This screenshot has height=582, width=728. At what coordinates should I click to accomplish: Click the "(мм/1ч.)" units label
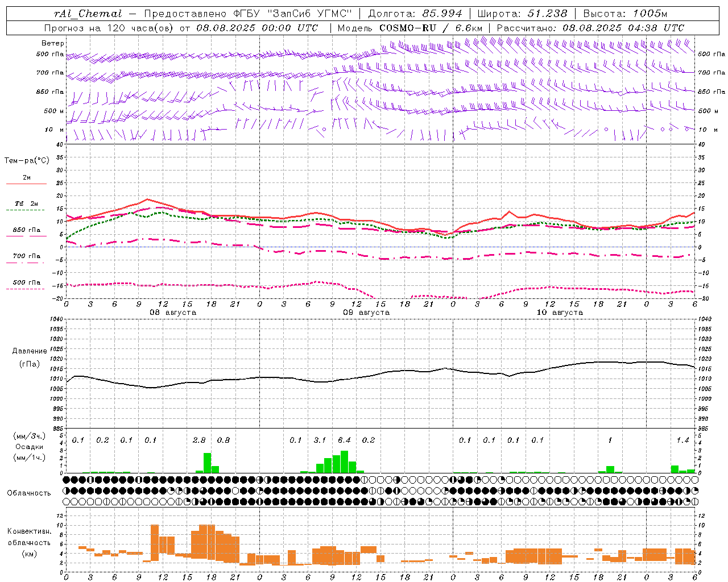(x=29, y=458)
